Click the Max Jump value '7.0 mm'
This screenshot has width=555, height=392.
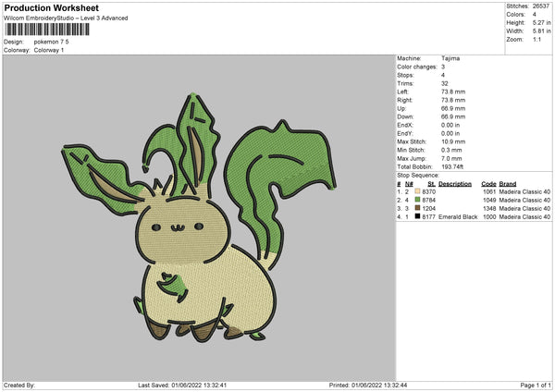coord(451,158)
